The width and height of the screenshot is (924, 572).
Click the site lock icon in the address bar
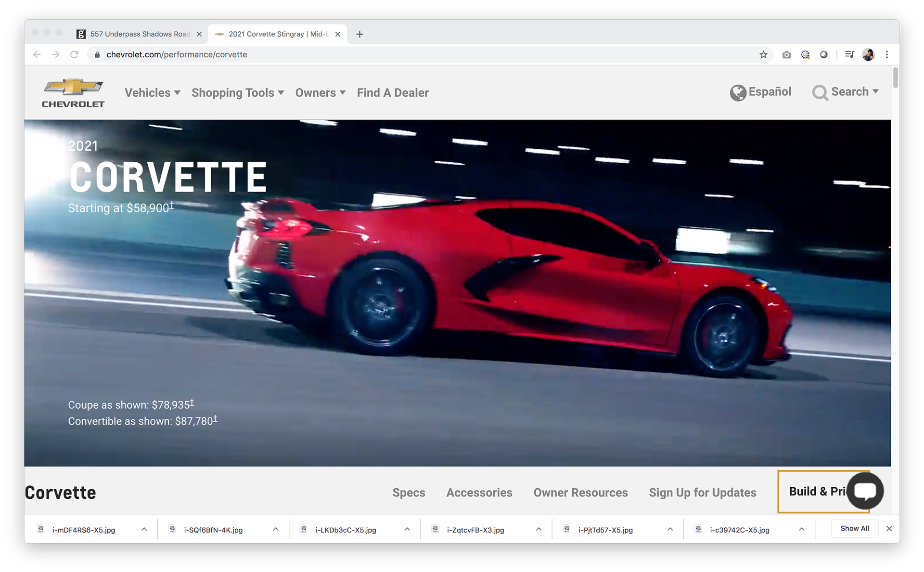[97, 55]
